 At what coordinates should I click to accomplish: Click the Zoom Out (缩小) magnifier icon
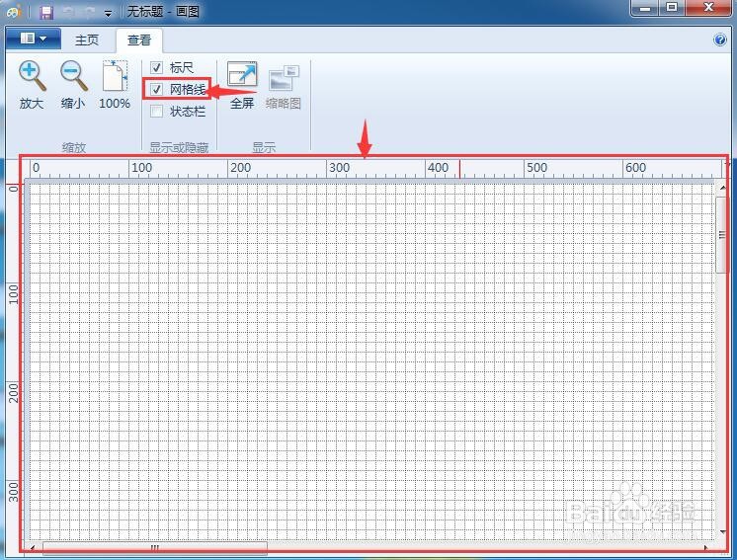[x=73, y=76]
